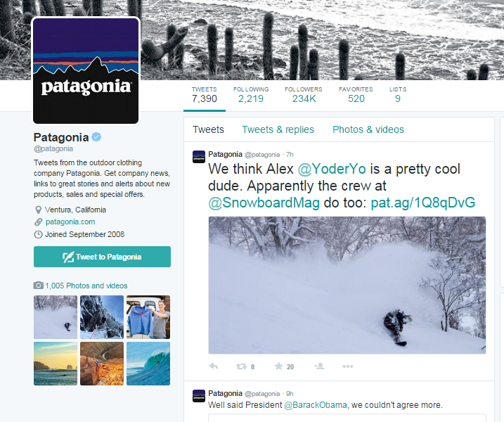Click the Patagonia profile logo picture

pos(86,71)
